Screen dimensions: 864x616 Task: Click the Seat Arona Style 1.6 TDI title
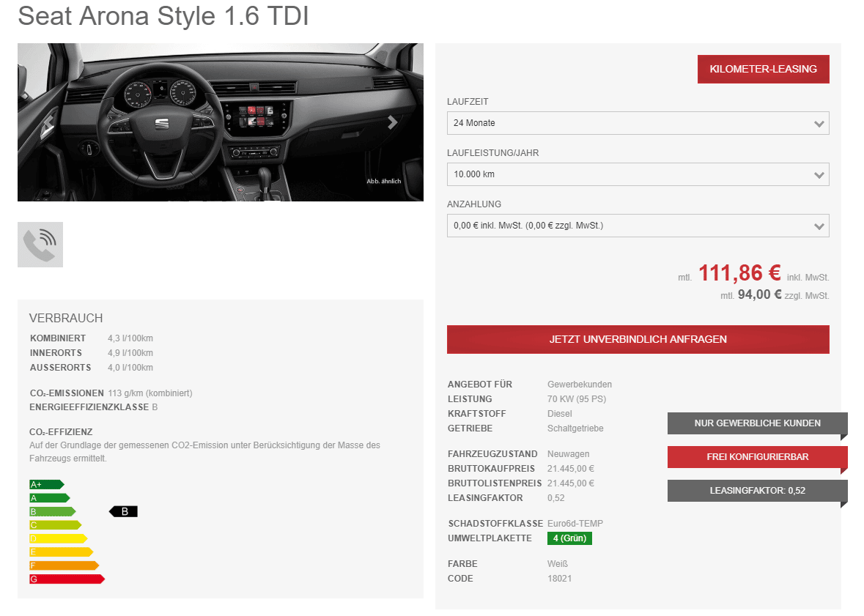tap(163, 16)
